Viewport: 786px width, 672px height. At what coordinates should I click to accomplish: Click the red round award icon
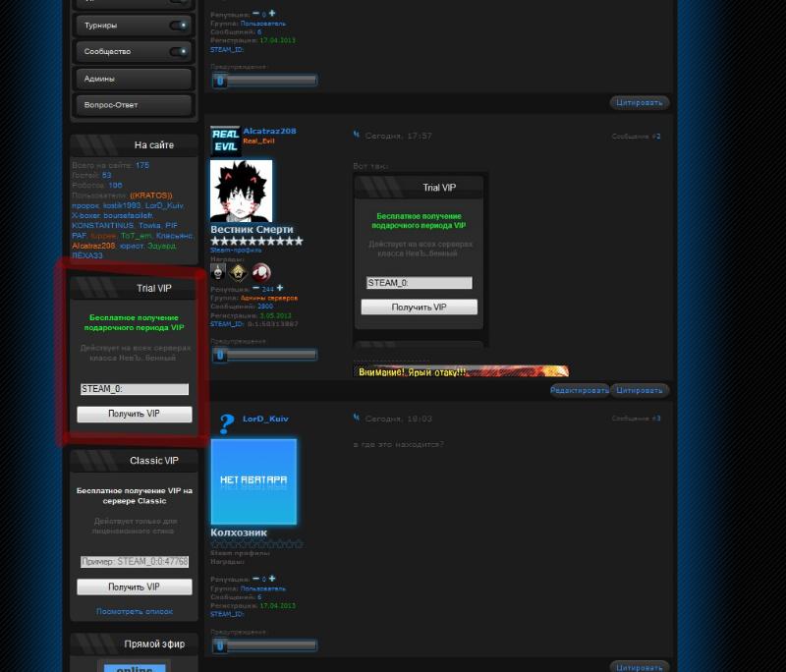coord(260,272)
